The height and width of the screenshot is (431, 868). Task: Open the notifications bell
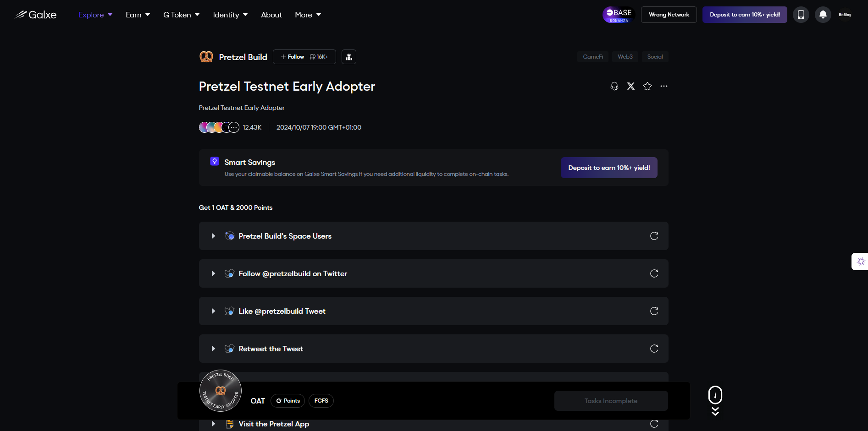[x=823, y=15]
